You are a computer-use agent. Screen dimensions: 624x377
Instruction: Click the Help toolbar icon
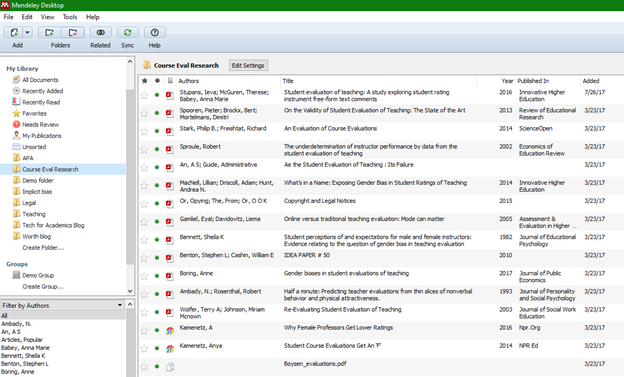coord(155,32)
